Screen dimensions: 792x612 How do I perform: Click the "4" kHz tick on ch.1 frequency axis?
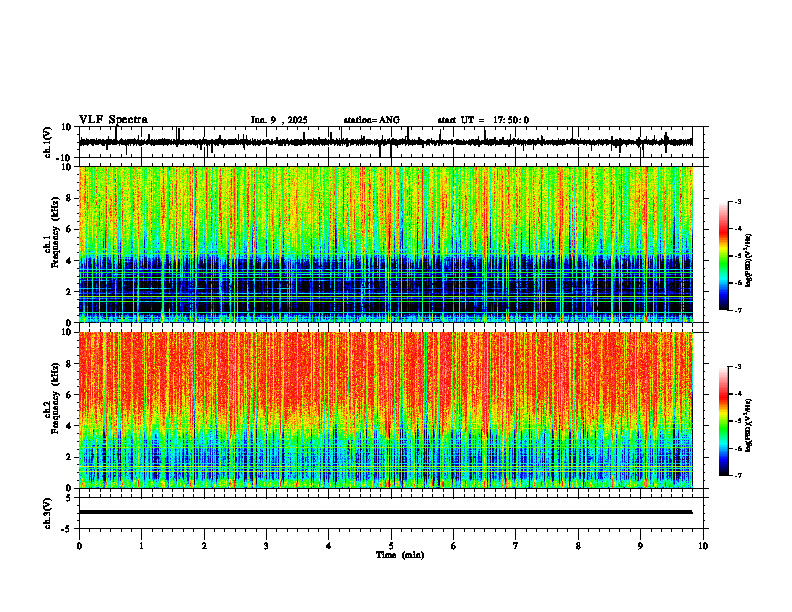pos(70,261)
